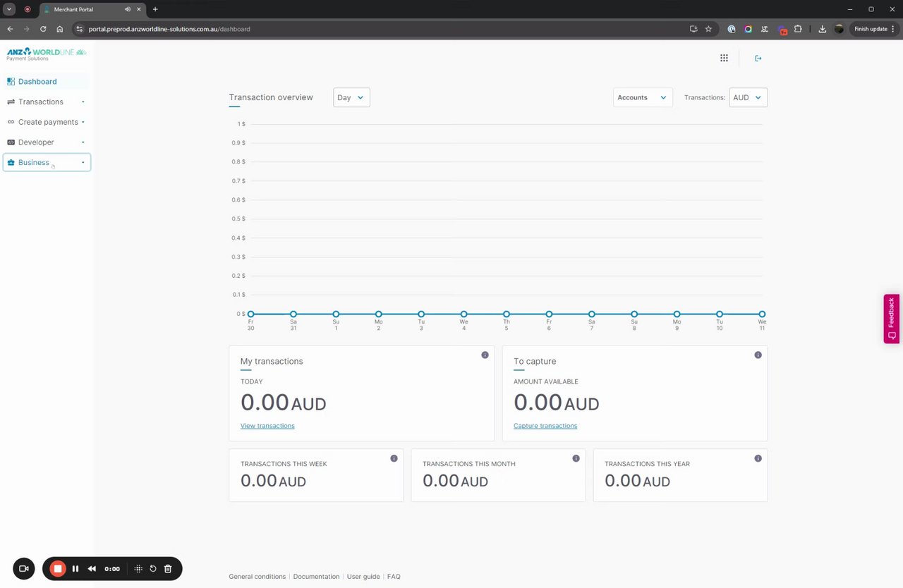This screenshot has height=588, width=903.
Task: Open the AUD currency dropdown
Action: tap(749, 97)
